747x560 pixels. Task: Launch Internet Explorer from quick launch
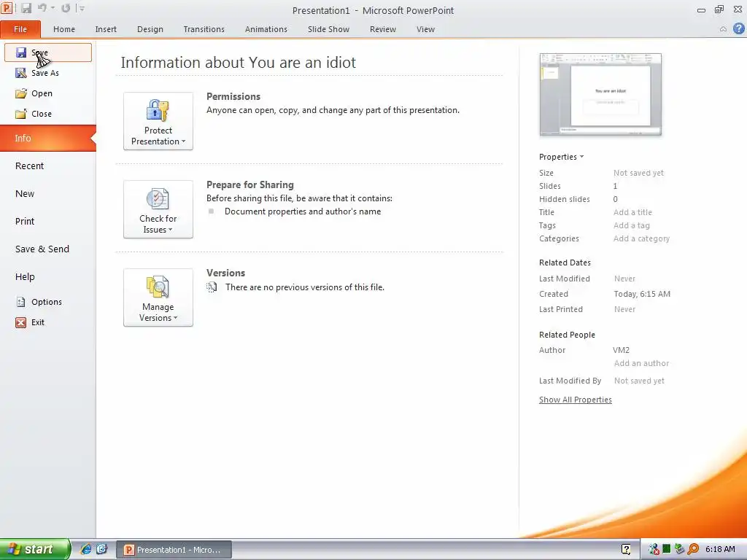pyautogui.click(x=86, y=549)
